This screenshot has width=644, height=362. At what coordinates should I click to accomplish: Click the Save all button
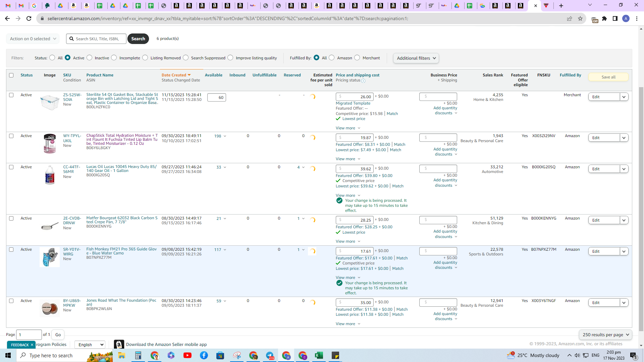pos(608,77)
